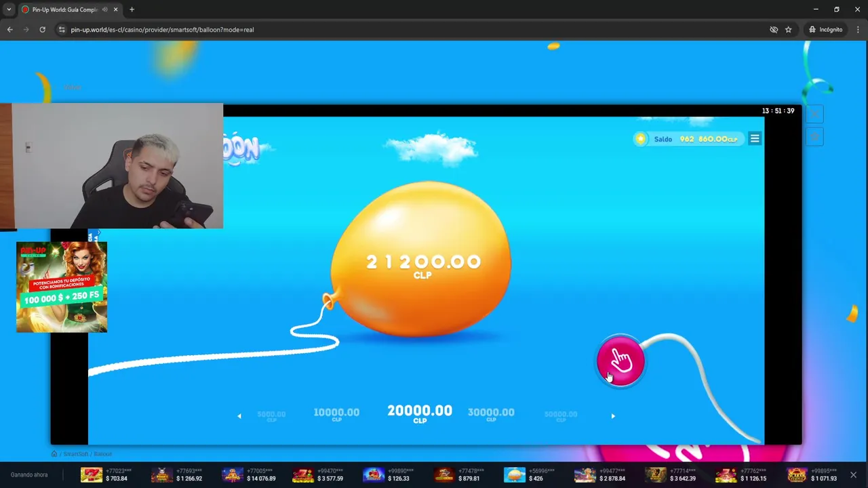Click right arrow to increase bet
868x488 pixels.
coord(613,416)
